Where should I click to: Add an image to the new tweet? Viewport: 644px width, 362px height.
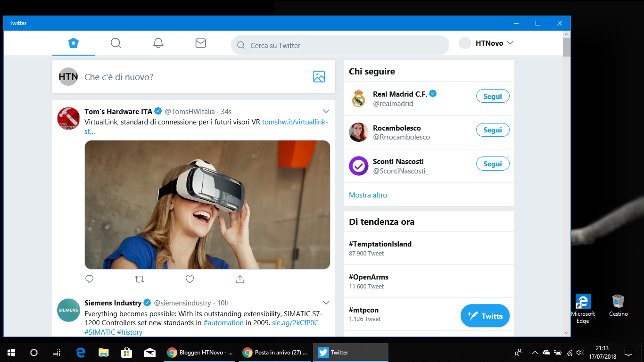click(319, 77)
